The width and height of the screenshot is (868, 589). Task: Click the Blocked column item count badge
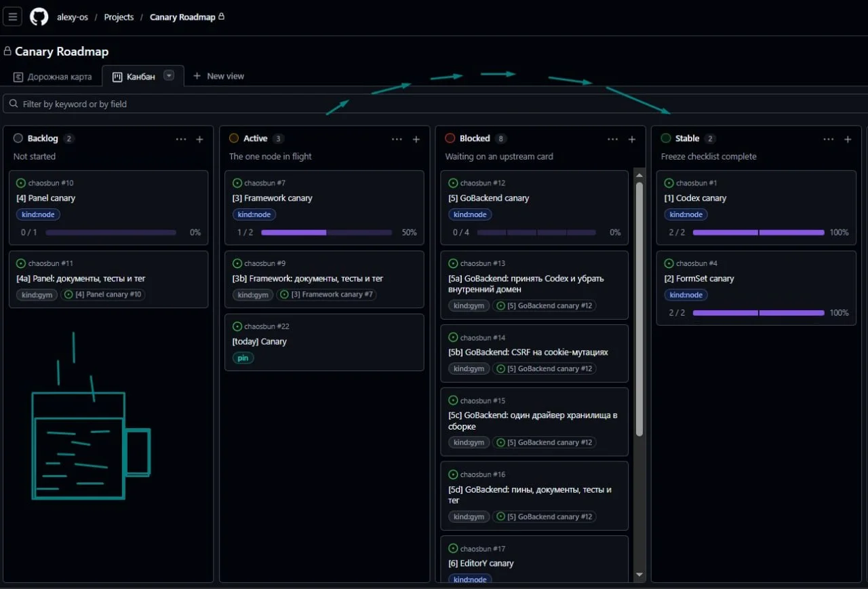click(x=501, y=138)
